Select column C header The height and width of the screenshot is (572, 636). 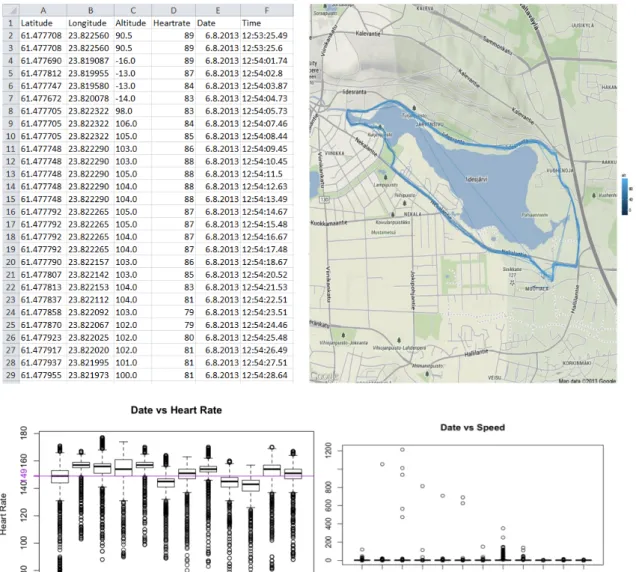133,11
